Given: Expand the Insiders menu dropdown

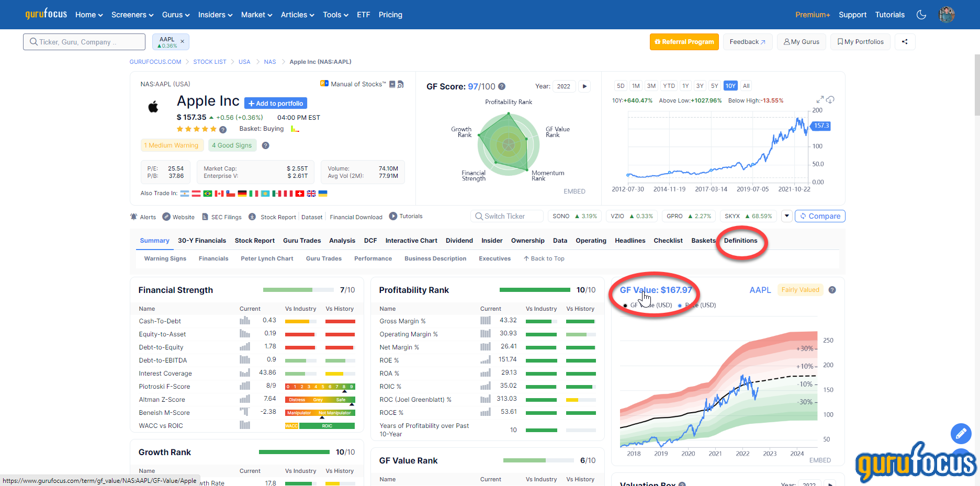Looking at the screenshot, I should (x=215, y=15).
